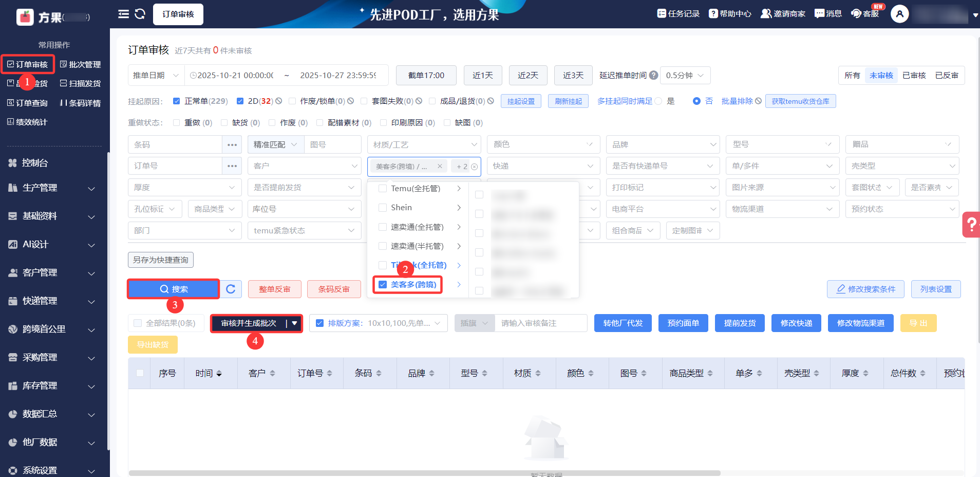Click the 近1天 button
The width and height of the screenshot is (980, 477).
coord(483,75)
